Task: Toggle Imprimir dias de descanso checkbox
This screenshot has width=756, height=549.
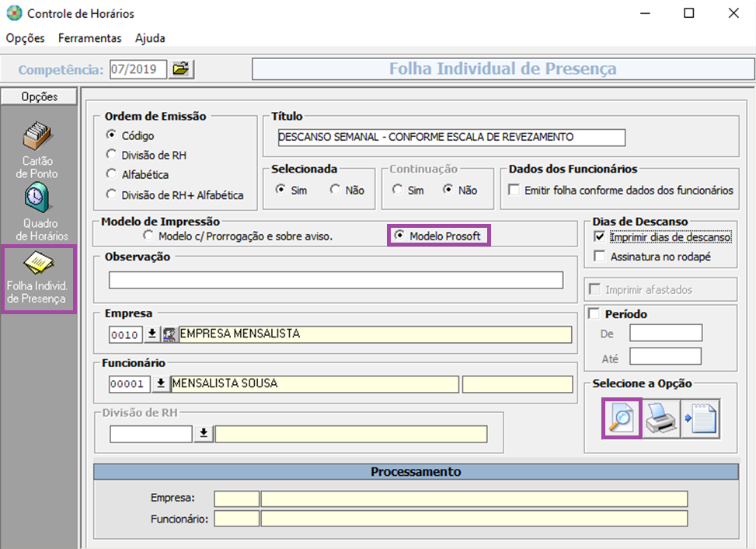Action: coord(599,236)
